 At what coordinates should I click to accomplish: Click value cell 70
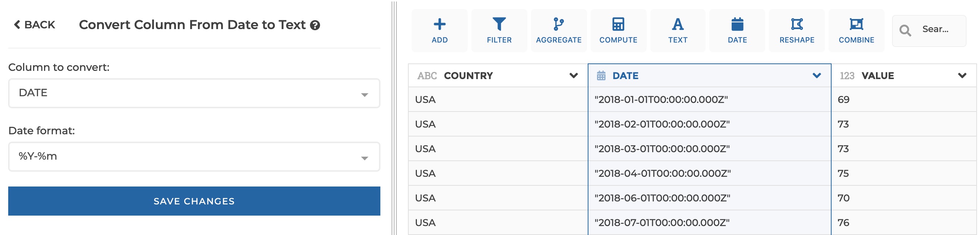pos(904,198)
